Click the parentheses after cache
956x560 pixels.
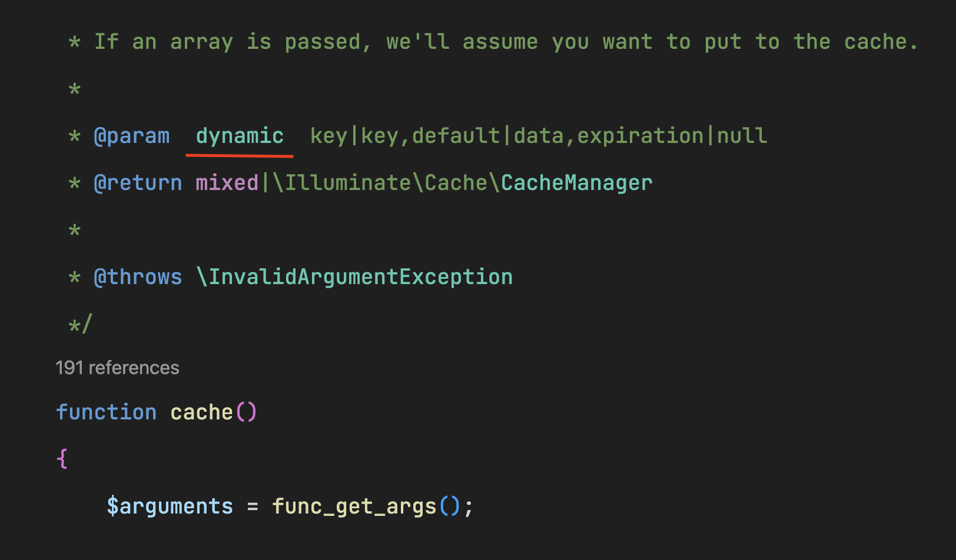[x=246, y=412]
